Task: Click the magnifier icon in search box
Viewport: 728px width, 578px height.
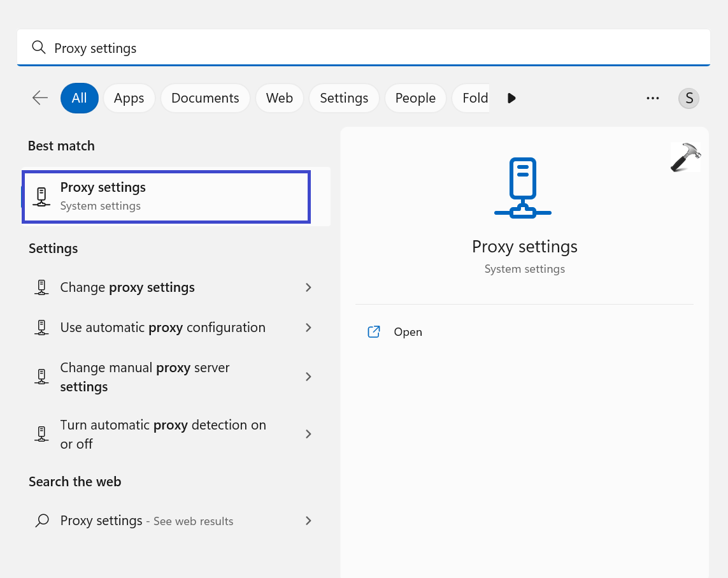Action: [x=39, y=48]
